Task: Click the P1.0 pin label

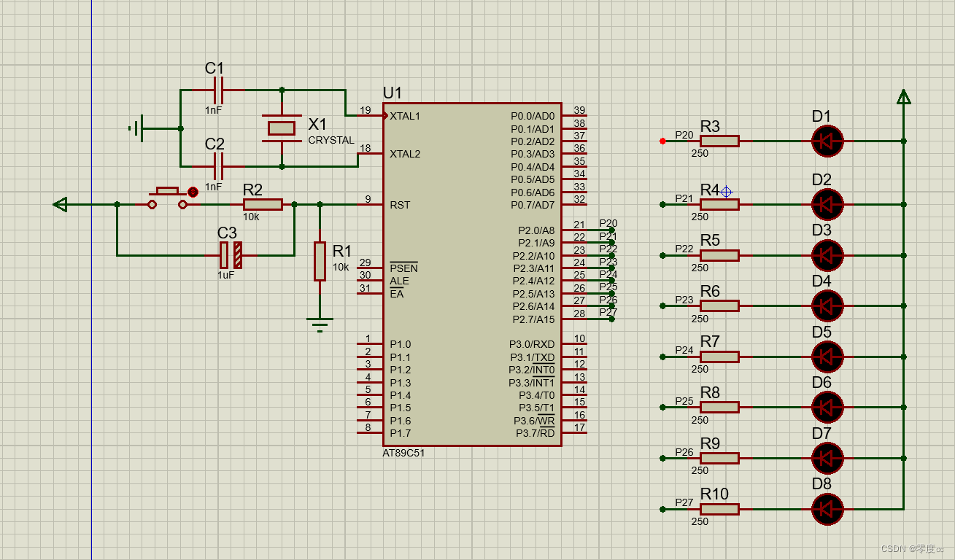Action: click(x=401, y=344)
